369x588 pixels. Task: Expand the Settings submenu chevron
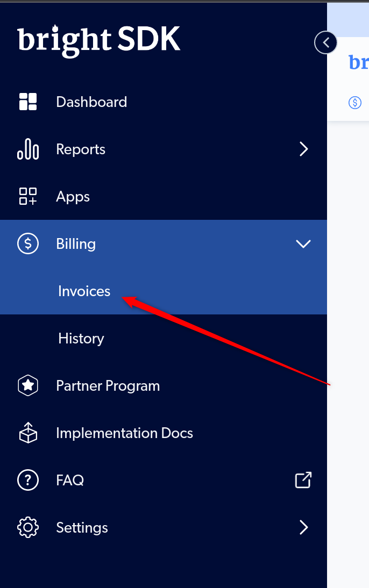tap(304, 527)
